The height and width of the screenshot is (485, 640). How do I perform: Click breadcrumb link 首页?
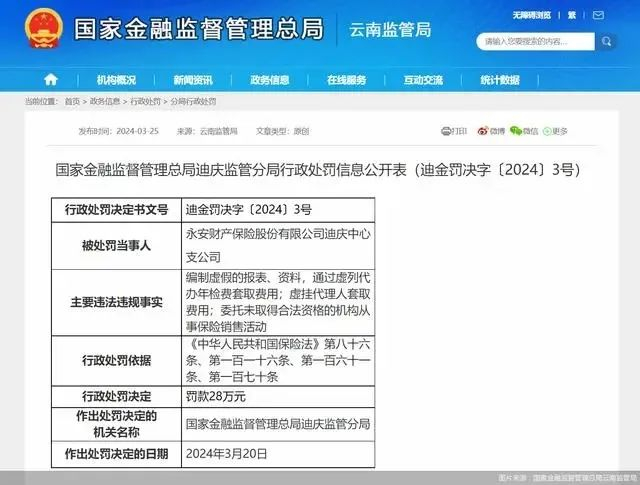(72, 101)
